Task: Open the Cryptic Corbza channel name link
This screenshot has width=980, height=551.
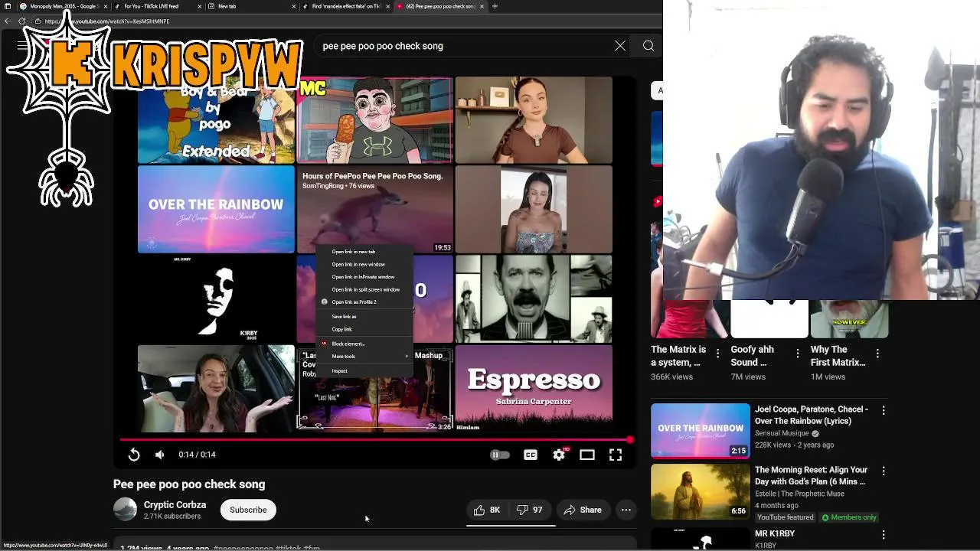Action: pos(175,505)
